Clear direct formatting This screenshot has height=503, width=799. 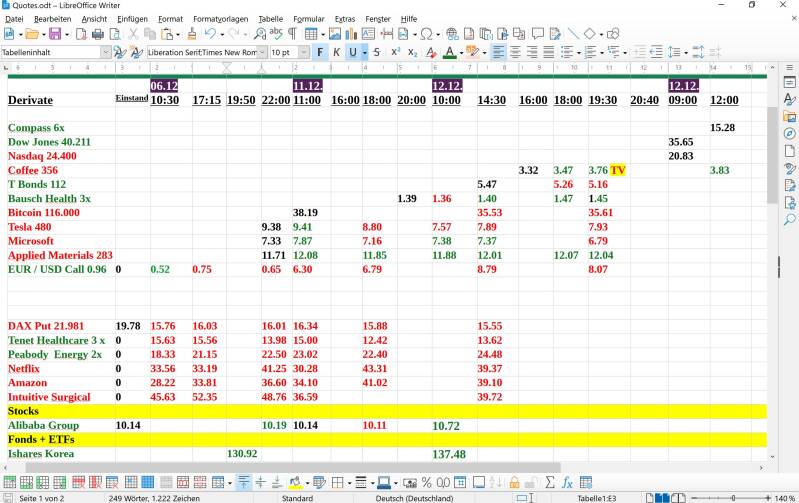tap(431, 52)
